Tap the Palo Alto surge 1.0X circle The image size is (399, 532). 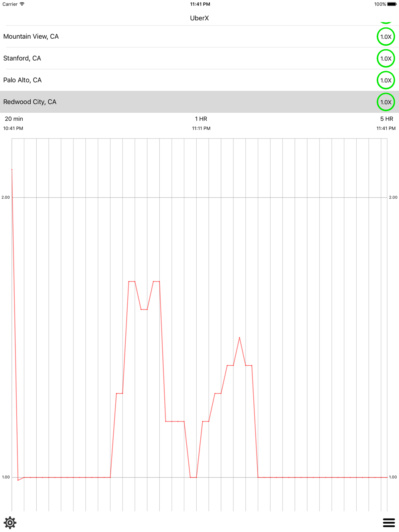tap(386, 80)
